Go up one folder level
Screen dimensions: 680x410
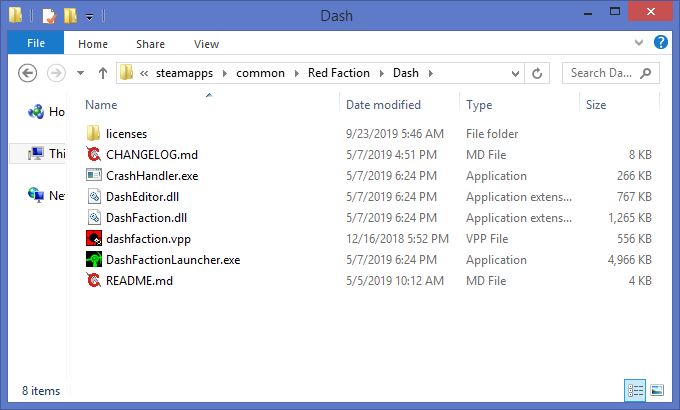coord(103,73)
